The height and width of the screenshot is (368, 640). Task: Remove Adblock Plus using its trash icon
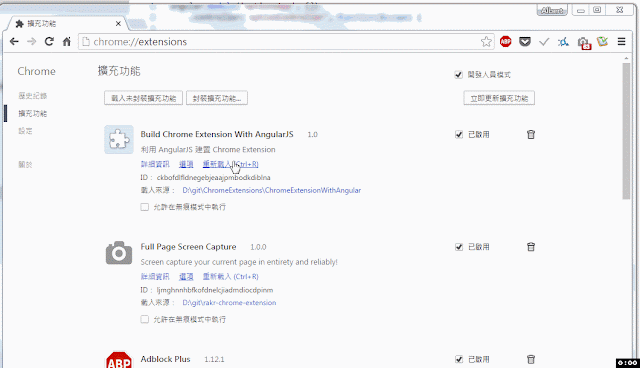(531, 359)
